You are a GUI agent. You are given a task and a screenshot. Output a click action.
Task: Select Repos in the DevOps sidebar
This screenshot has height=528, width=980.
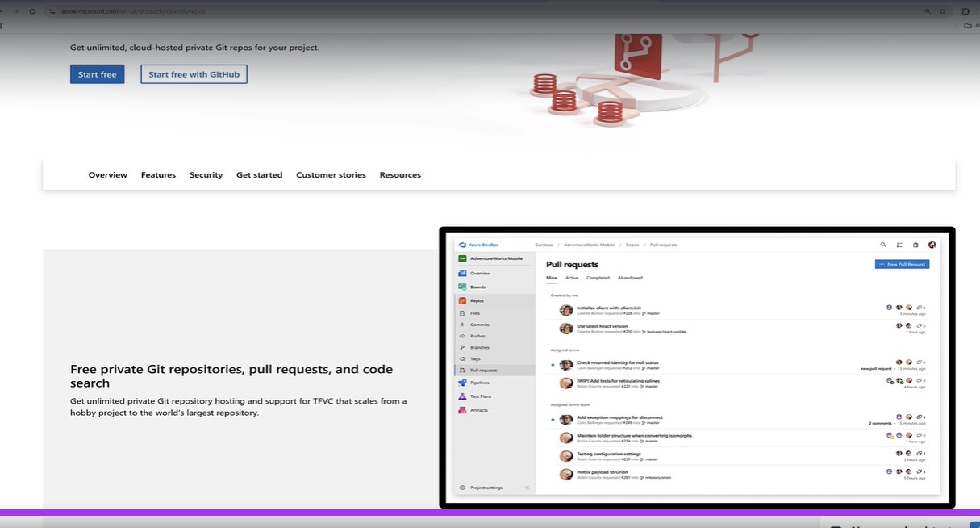coord(477,300)
